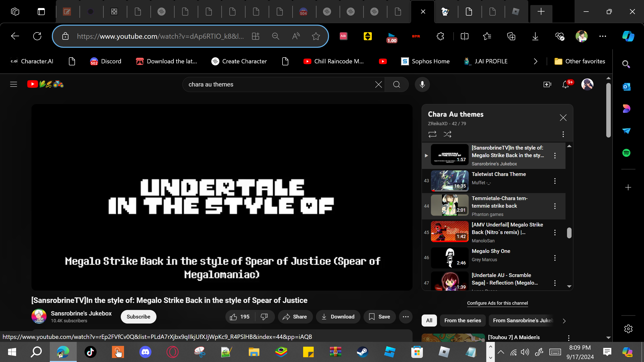Image resolution: width=644 pixels, height=362 pixels.
Task: Show more favorites bar items chevron
Action: point(536,61)
